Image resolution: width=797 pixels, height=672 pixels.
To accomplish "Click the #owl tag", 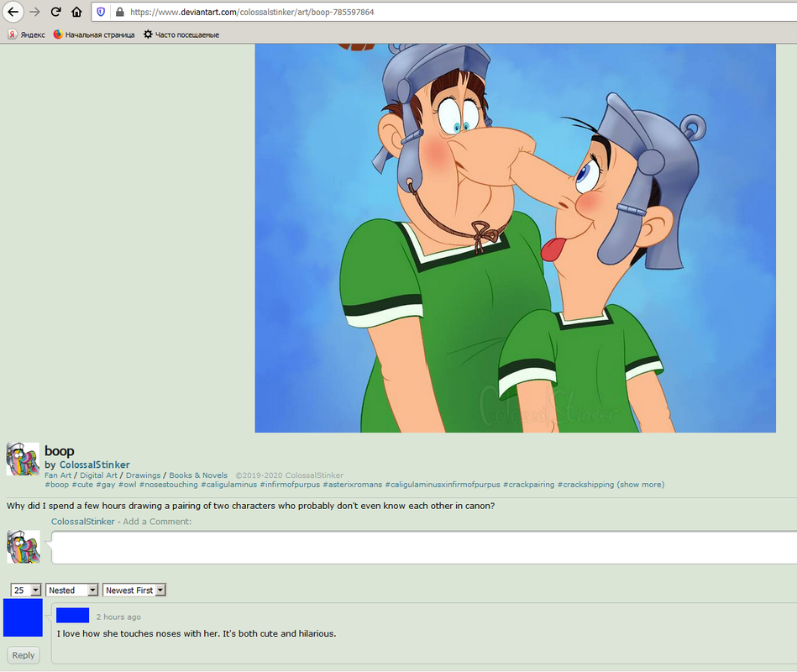I will click(128, 485).
